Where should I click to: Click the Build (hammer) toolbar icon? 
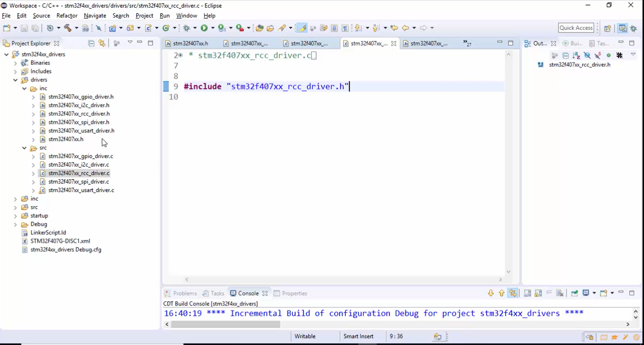(68, 28)
